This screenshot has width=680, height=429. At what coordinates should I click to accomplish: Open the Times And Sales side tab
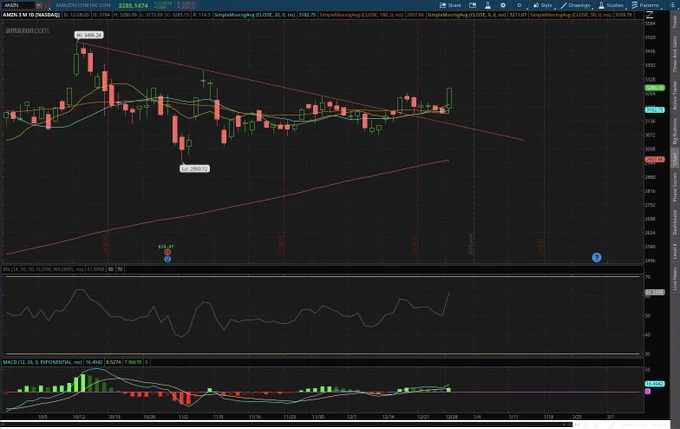675,54
